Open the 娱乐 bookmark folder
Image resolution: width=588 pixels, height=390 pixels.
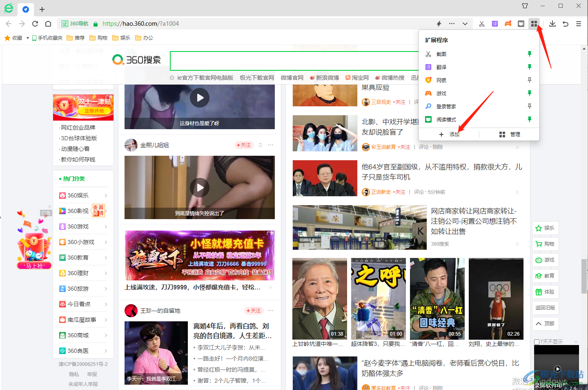coord(121,38)
